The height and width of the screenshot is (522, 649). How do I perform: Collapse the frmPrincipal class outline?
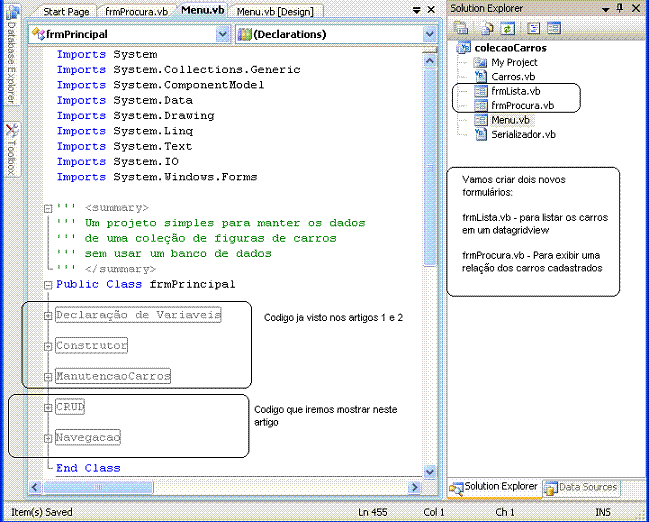pyautogui.click(x=48, y=285)
